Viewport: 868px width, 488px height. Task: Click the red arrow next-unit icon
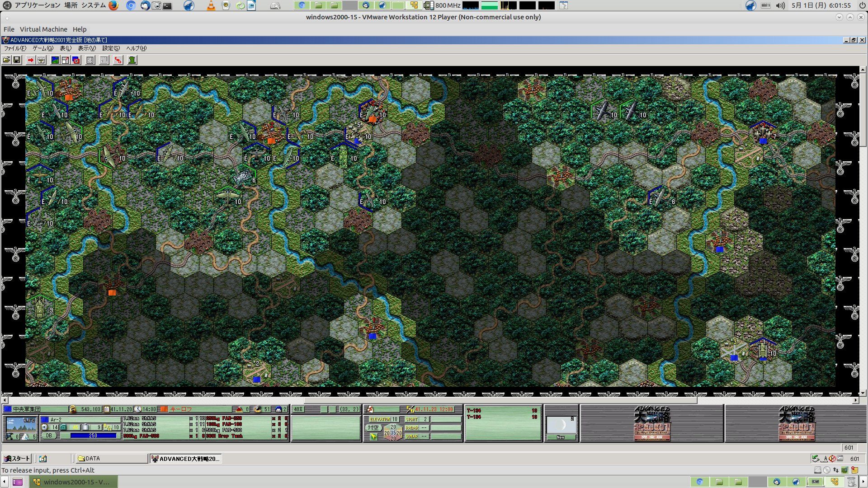(x=30, y=60)
